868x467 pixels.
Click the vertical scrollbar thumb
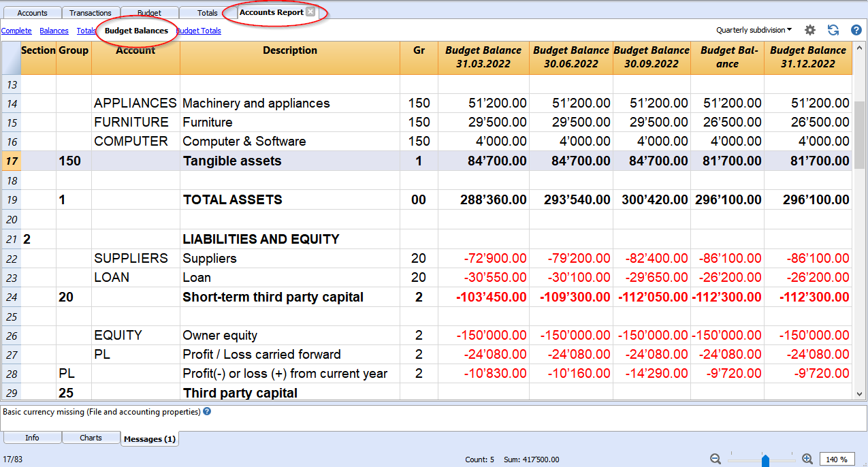(859, 134)
